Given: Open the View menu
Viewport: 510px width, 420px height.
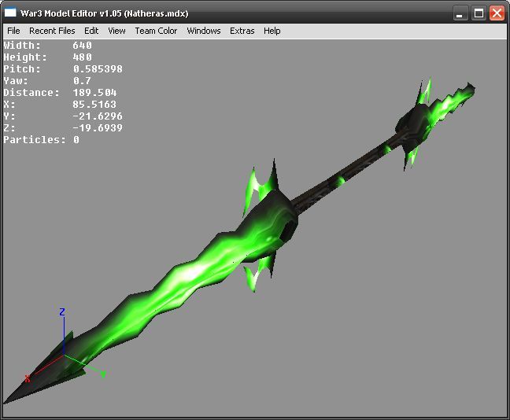Looking at the screenshot, I should [x=116, y=31].
